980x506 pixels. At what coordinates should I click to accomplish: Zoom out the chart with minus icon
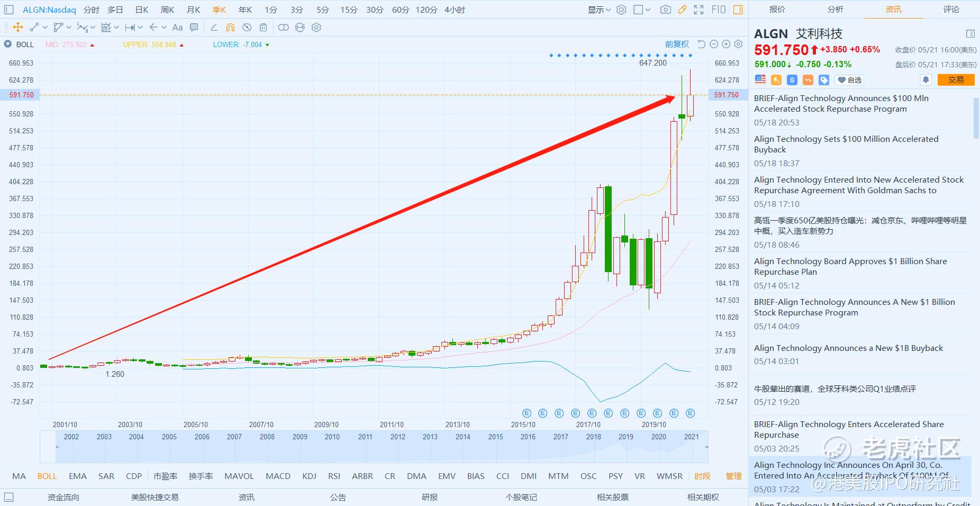coord(714,44)
